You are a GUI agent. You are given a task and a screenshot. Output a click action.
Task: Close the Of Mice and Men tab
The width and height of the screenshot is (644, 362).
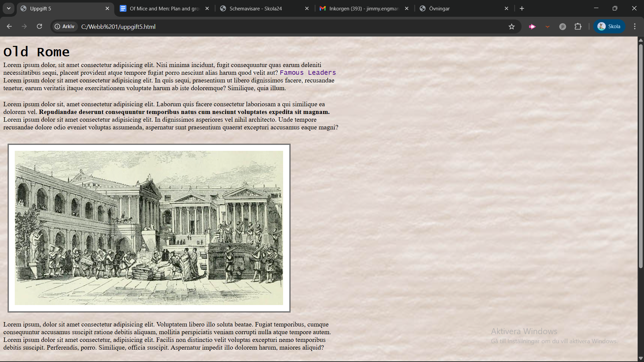[x=207, y=8]
